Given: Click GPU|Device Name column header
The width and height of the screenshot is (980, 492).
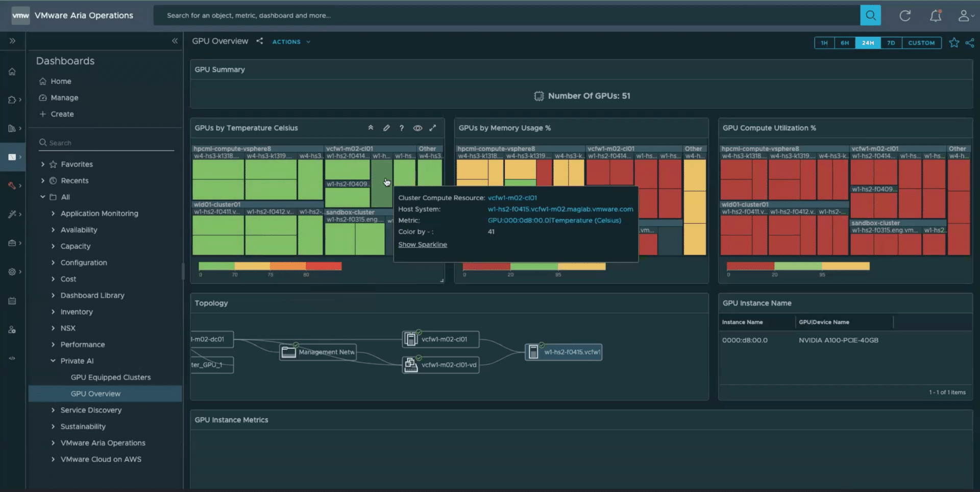Looking at the screenshot, I should pyautogui.click(x=824, y=322).
